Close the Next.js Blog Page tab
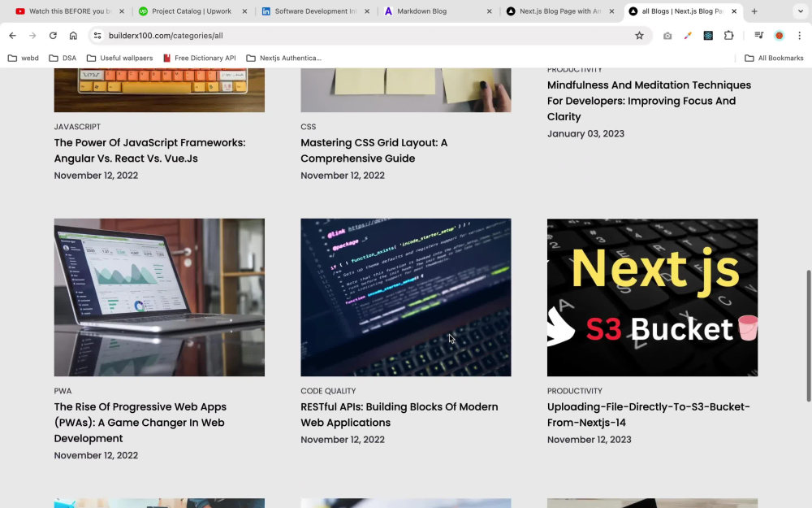The width and height of the screenshot is (812, 508). [x=611, y=11]
